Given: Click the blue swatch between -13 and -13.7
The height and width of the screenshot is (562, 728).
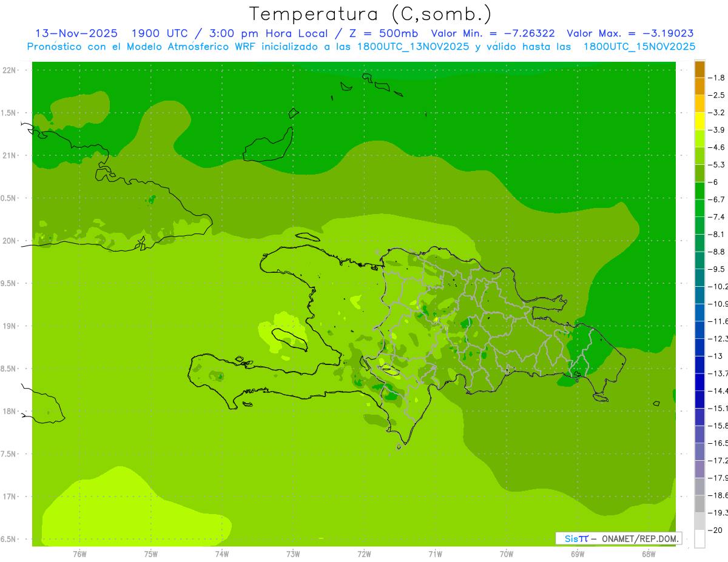Looking at the screenshot, I should click(699, 364).
